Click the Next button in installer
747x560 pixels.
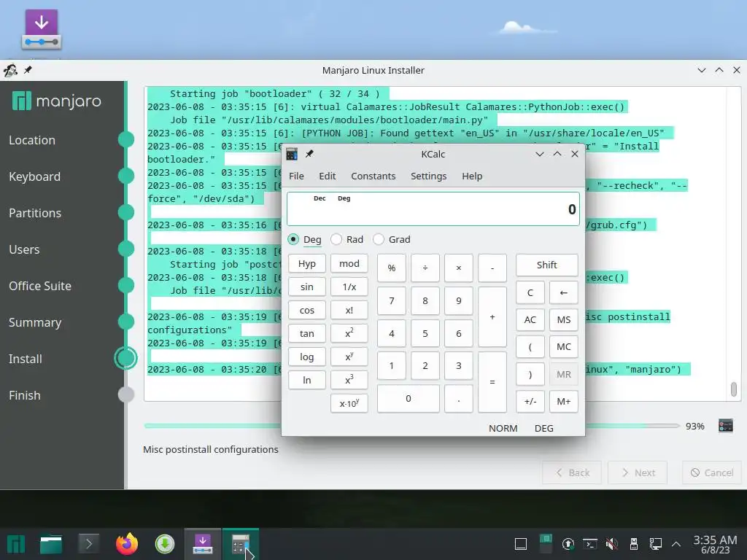[638, 472]
